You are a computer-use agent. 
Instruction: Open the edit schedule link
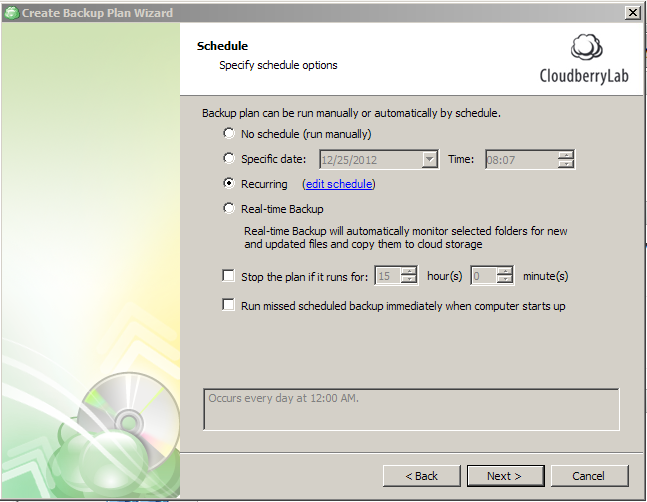(339, 184)
